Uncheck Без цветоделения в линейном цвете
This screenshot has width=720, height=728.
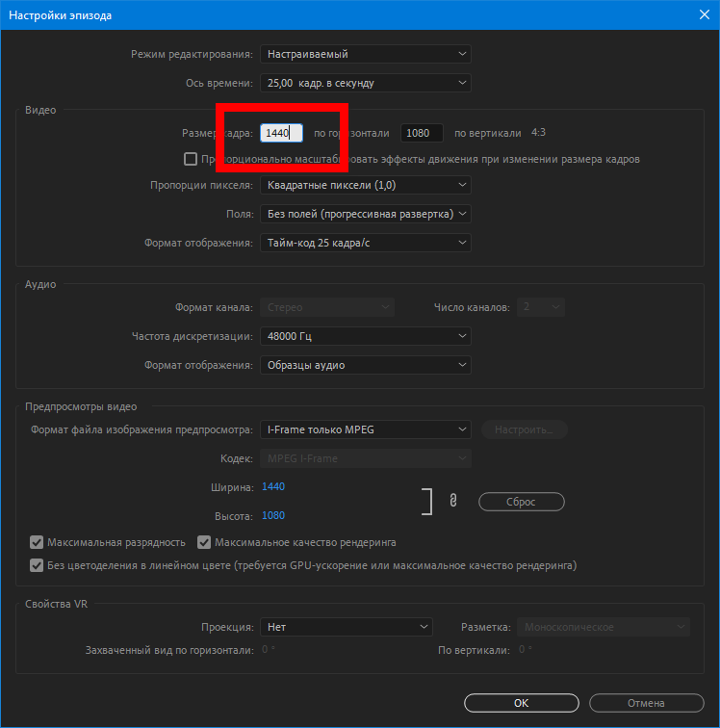click(x=38, y=565)
